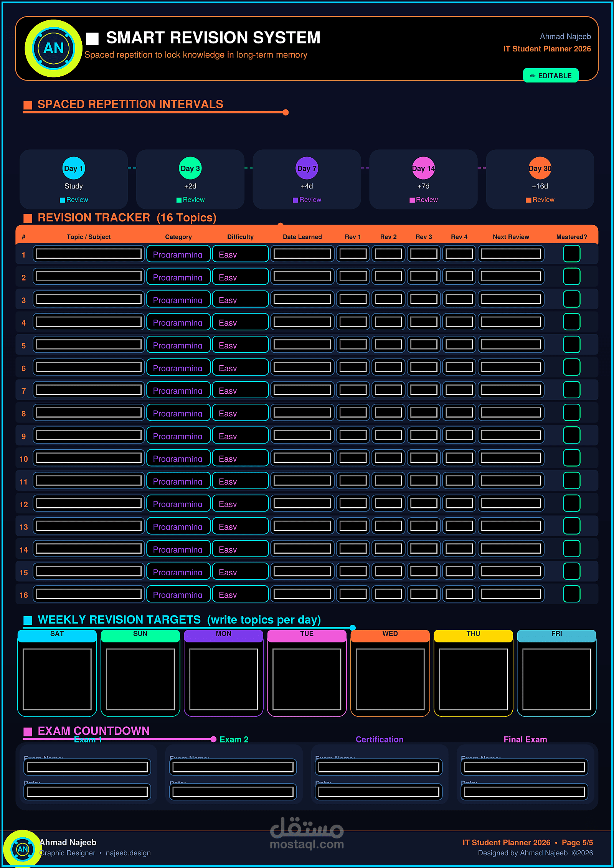This screenshot has width=614, height=868.
Task: Click the purple Day 7 circle
Action: 306,168
